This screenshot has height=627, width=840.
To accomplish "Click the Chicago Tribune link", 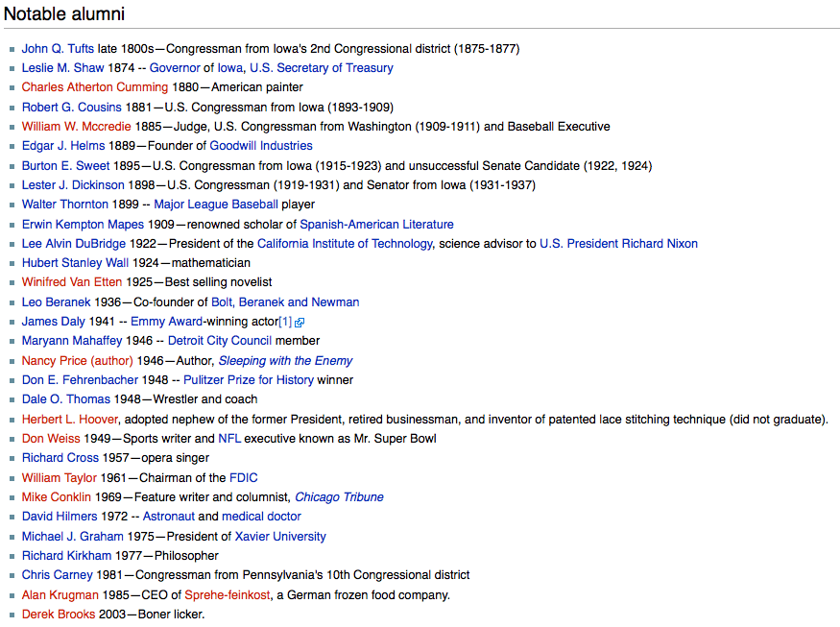I will click(339, 497).
